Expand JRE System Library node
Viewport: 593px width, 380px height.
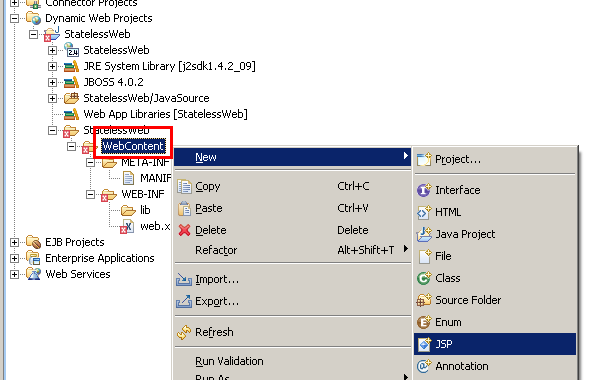pos(52,67)
